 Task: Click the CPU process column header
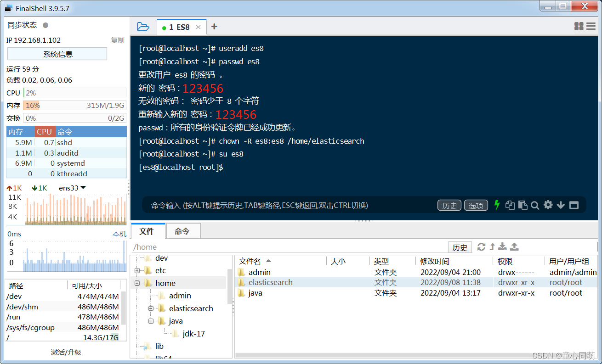pos(45,132)
